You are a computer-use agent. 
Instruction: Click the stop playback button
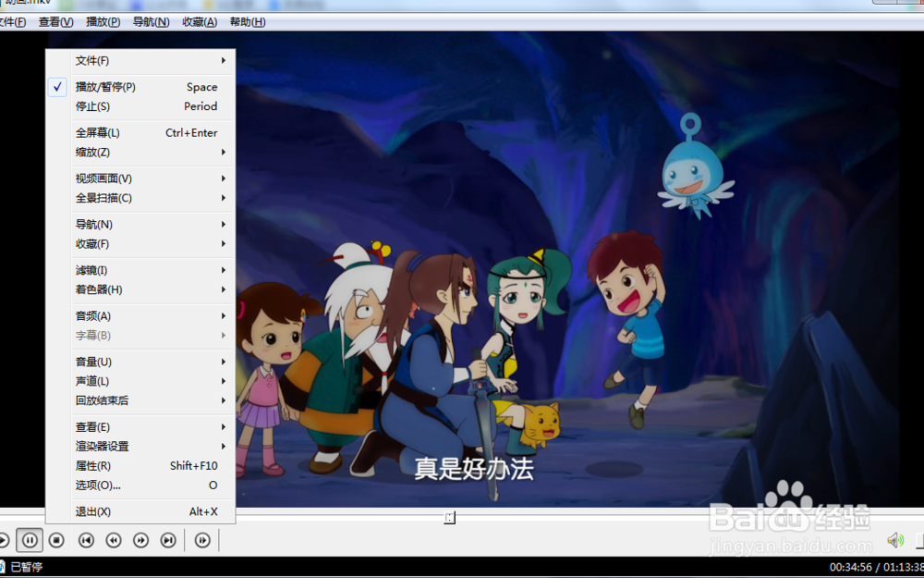[x=56, y=540]
